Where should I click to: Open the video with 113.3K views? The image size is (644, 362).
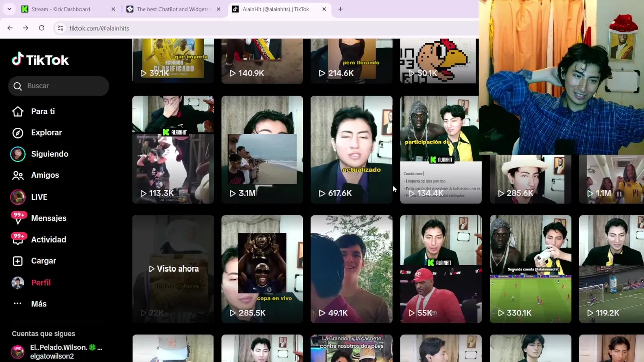173,149
